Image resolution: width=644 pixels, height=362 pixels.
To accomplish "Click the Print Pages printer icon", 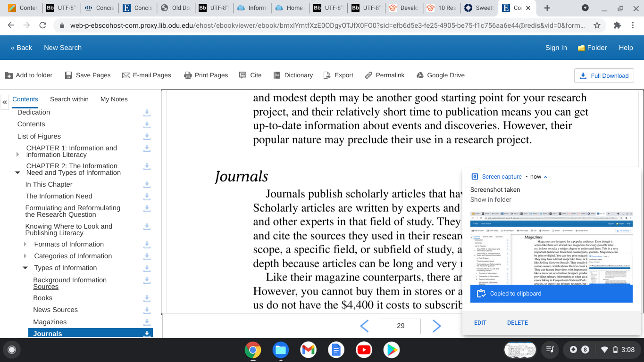I will (188, 75).
